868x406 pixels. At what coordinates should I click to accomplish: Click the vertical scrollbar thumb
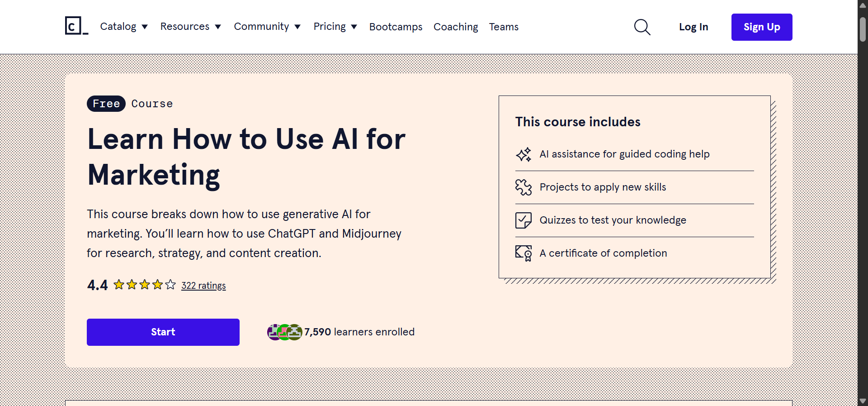coord(863,29)
